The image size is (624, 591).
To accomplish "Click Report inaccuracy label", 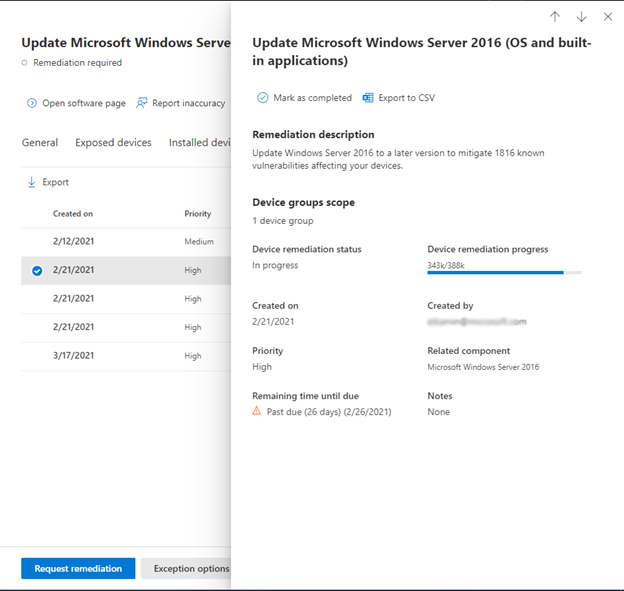I will 189,103.
